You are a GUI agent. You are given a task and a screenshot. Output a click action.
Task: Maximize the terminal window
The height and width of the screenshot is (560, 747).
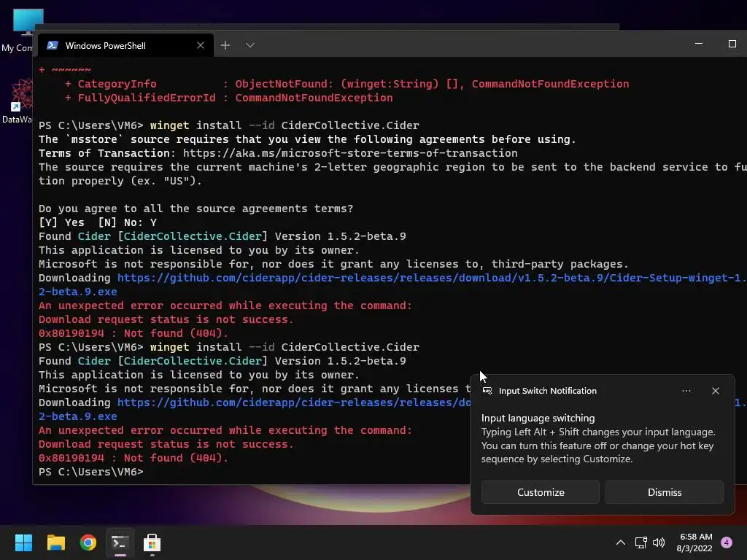point(732,44)
